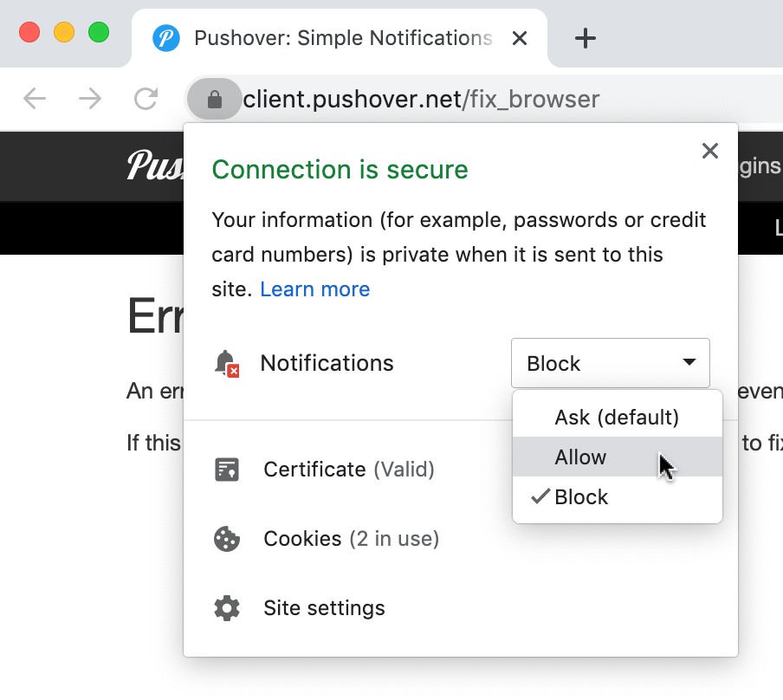Click the Pushover favicon in the browser tab

[165, 38]
